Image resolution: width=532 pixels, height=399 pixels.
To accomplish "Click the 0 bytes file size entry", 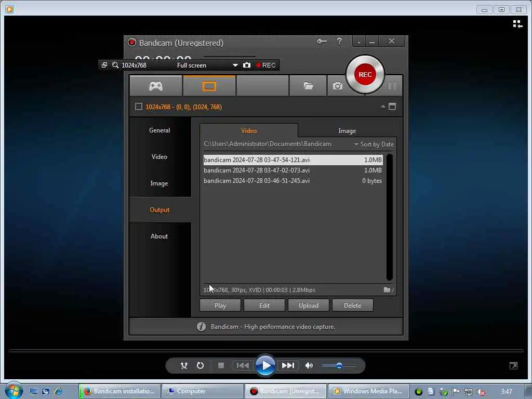I will (372, 181).
